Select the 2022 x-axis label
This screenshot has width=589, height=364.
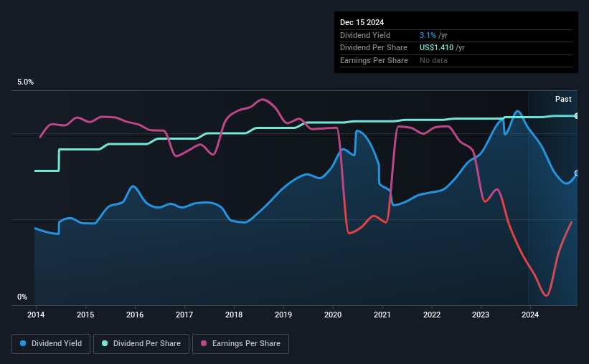coord(432,315)
